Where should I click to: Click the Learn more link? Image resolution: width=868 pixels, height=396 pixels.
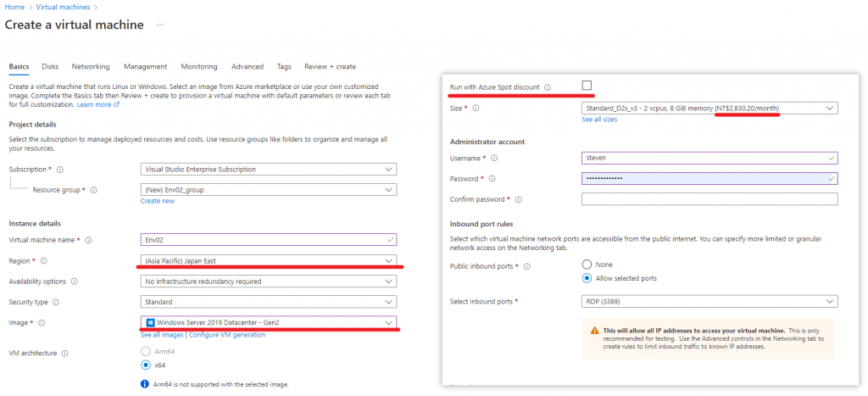98,104
